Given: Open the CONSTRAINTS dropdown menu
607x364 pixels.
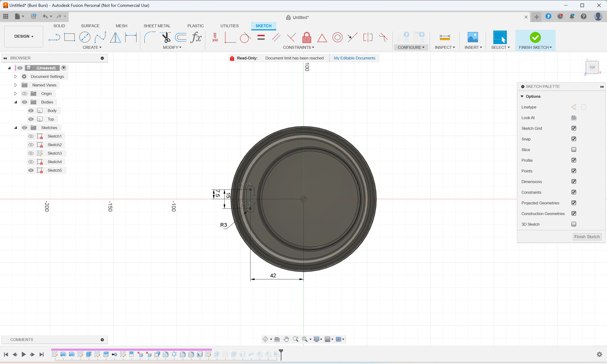Looking at the screenshot, I should pos(298,47).
